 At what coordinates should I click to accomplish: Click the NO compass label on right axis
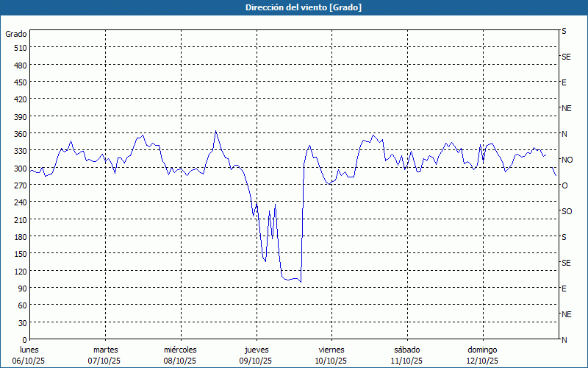(x=567, y=160)
